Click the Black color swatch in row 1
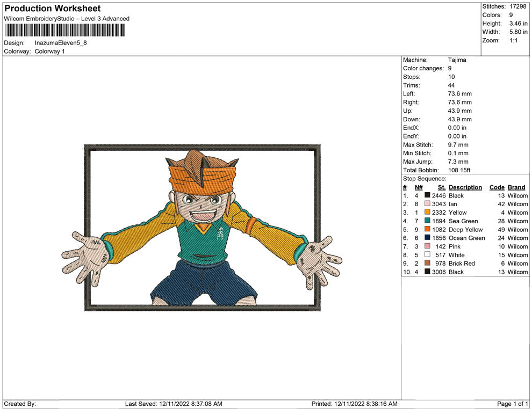Image resolution: width=532 pixels, height=409 pixels. point(427,195)
